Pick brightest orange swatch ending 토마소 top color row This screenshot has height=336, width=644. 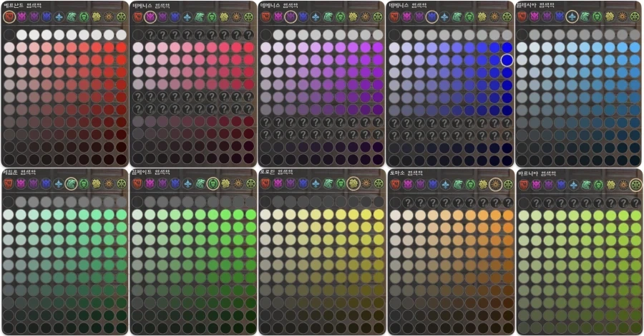point(508,215)
